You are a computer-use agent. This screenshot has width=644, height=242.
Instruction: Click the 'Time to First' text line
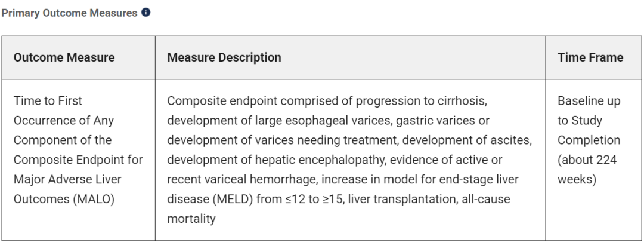coord(48,101)
